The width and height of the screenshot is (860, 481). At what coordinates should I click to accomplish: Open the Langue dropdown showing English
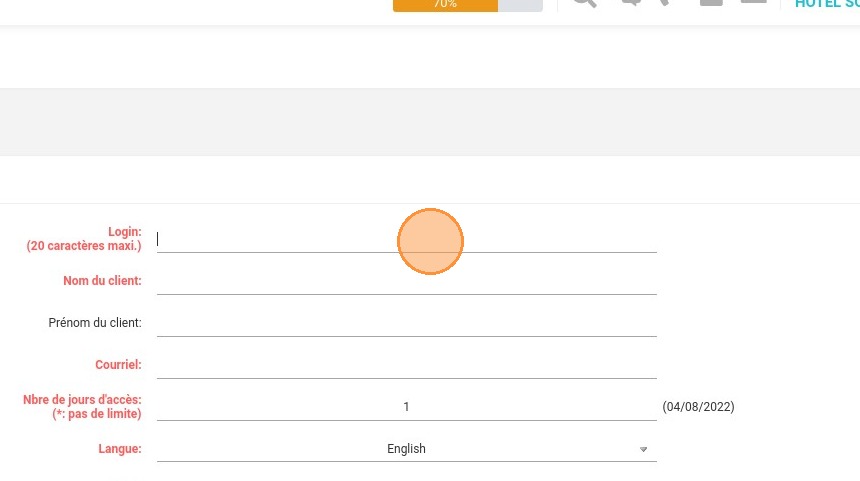pos(406,449)
